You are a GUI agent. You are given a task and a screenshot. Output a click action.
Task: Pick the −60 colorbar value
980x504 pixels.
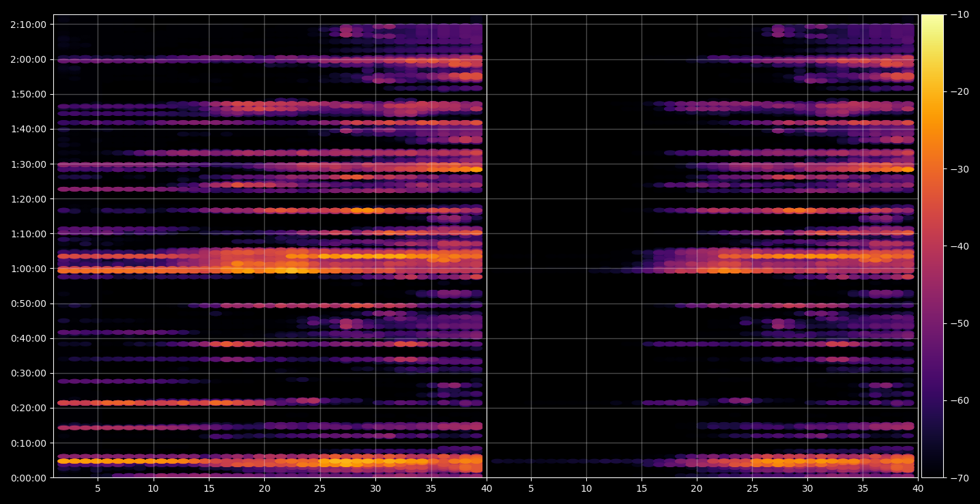pos(959,400)
